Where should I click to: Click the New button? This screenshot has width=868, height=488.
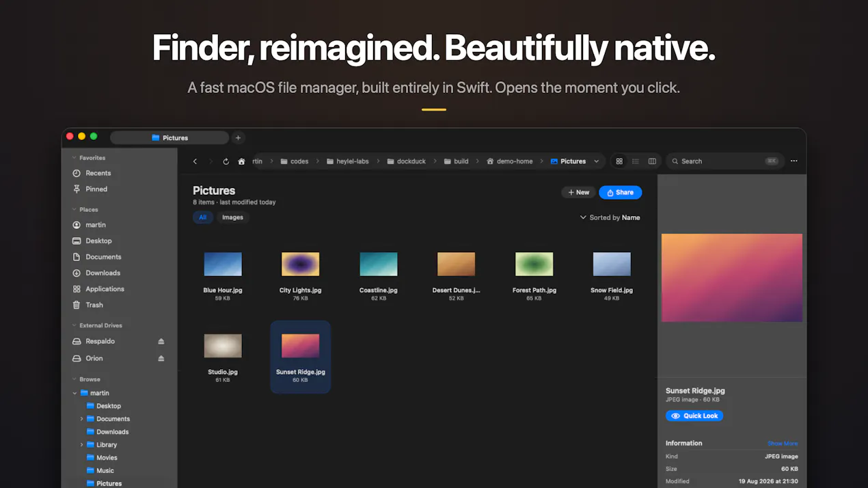[x=578, y=193]
